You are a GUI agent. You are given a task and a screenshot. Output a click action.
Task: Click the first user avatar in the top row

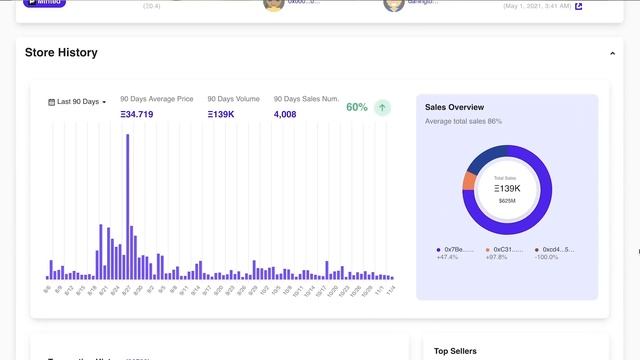tap(274, 5)
